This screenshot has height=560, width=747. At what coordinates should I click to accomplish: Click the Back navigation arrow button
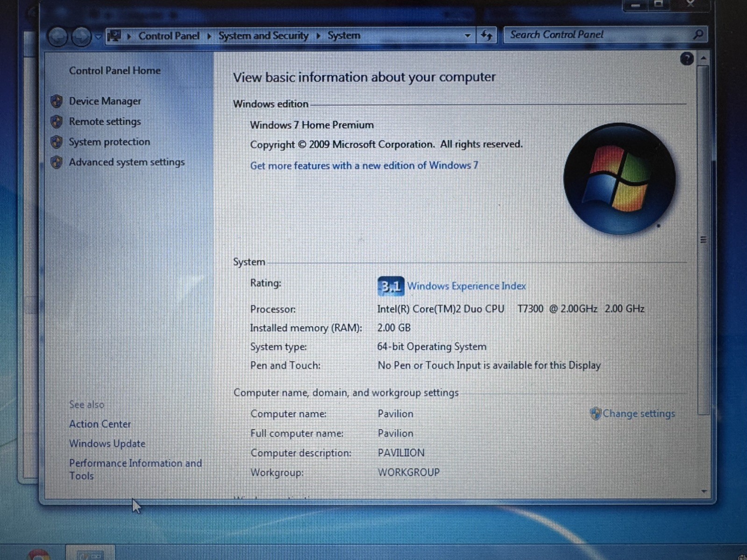click(58, 36)
